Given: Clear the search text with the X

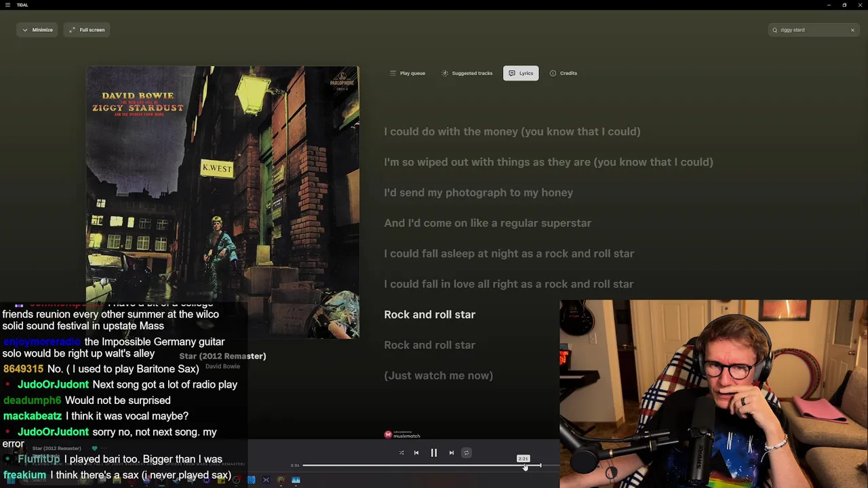Looking at the screenshot, I should [852, 30].
